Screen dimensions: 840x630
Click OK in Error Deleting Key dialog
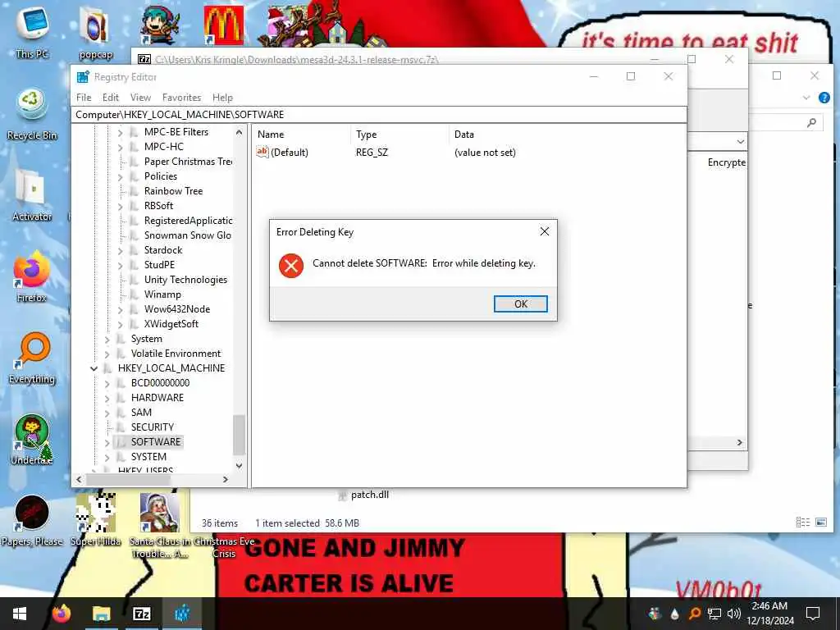tap(520, 304)
